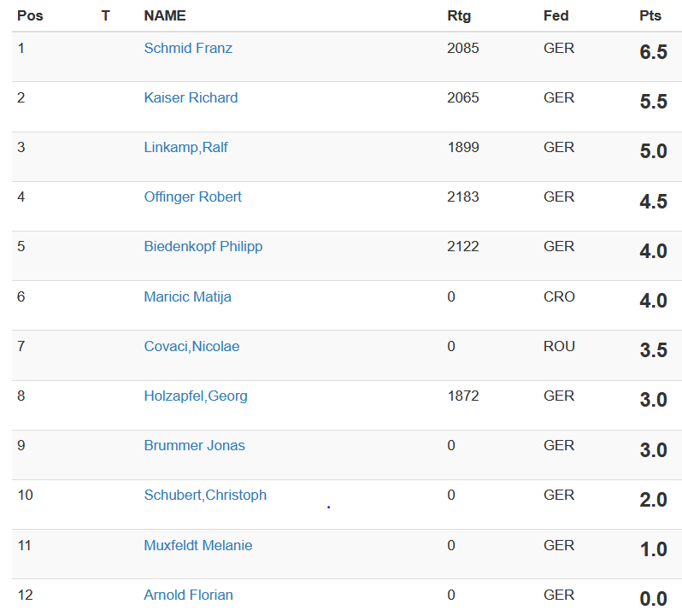Viewport: 682px width, 616px height.
Task: Select the Holzapfel,Georg link
Action: [196, 396]
